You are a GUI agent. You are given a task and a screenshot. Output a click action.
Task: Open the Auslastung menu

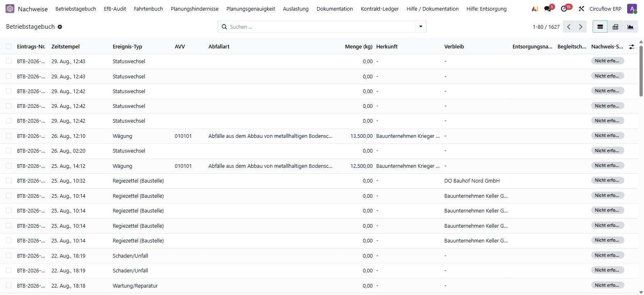point(296,9)
